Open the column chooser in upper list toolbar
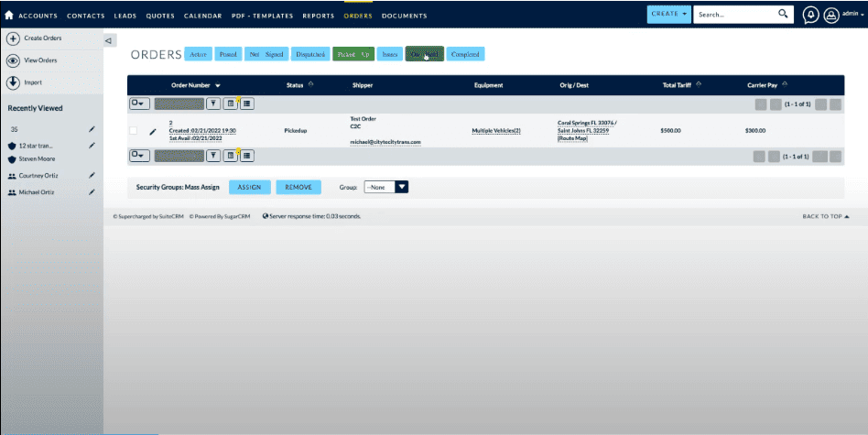This screenshot has width=868, height=435. pos(231,103)
